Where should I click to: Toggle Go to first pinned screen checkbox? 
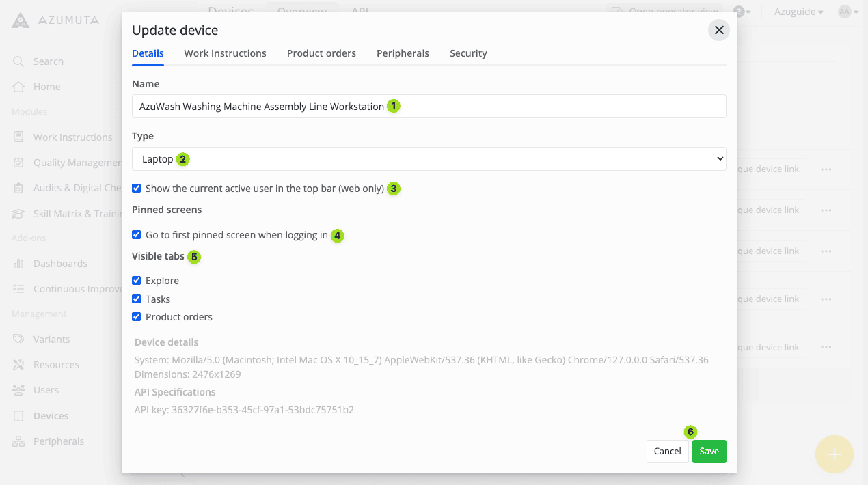click(137, 235)
